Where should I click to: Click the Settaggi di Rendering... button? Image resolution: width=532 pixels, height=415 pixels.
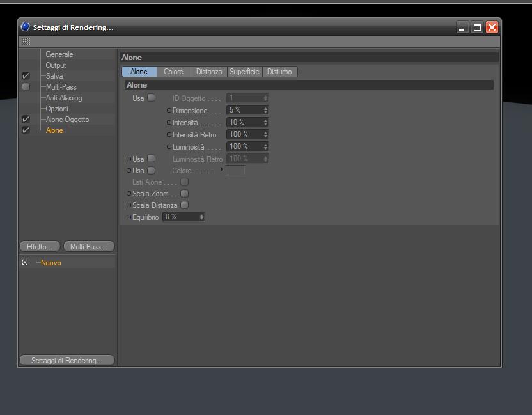67,360
